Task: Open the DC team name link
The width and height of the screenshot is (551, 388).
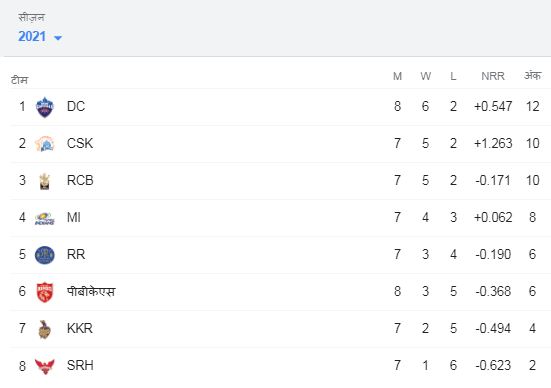Action: click(76, 106)
